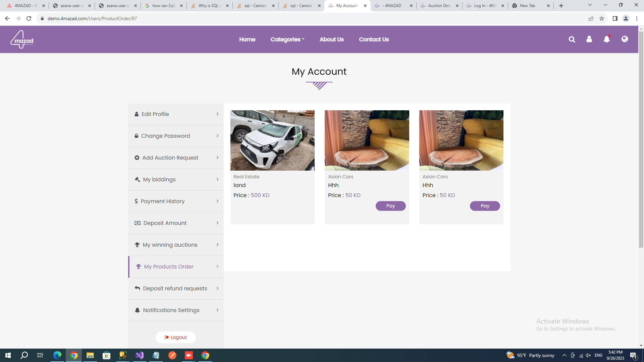Switch to the Auction Details browser tab

439,6
